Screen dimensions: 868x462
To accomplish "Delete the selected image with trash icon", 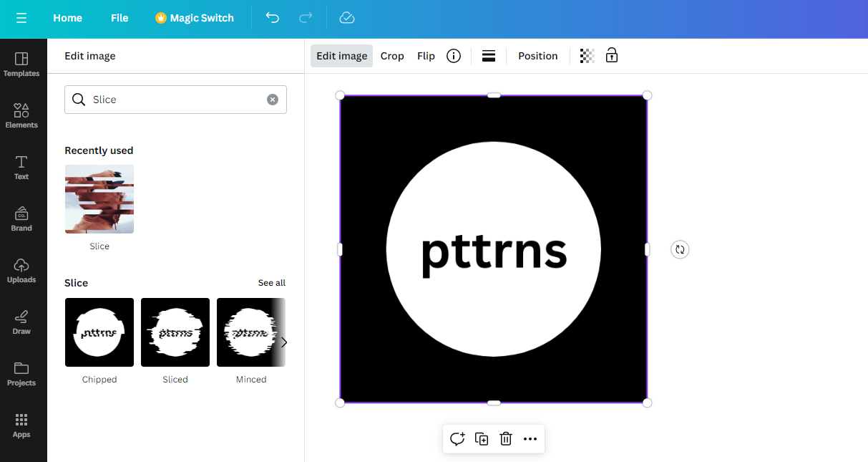I will coord(506,439).
